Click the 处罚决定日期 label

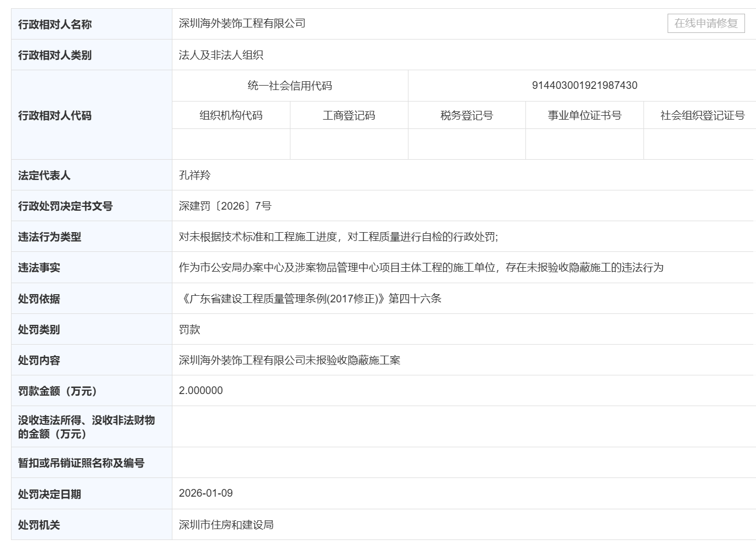[x=50, y=494]
